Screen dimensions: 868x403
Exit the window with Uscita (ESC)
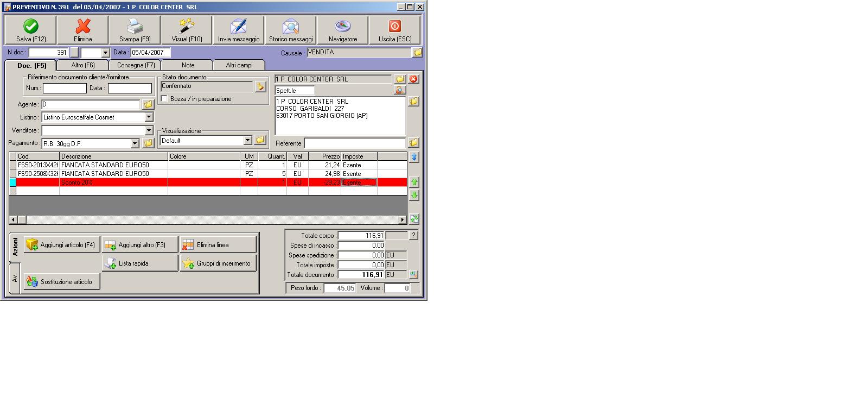(395, 30)
